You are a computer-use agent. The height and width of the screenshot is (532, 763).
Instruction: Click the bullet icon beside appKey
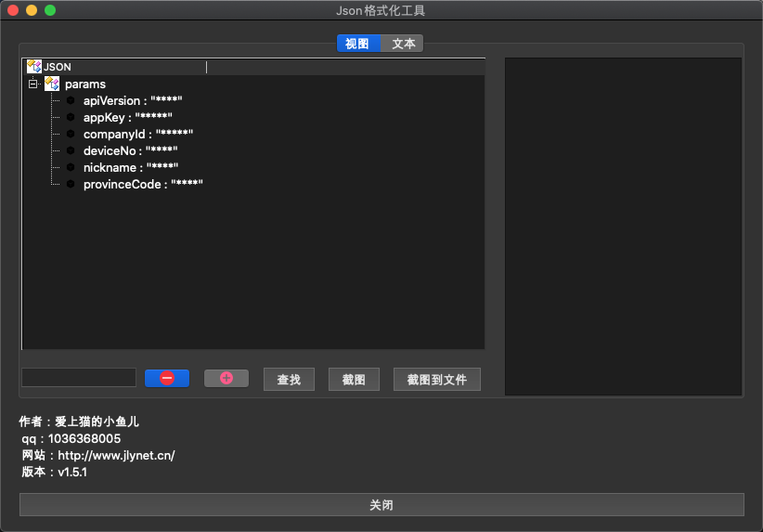click(71, 118)
